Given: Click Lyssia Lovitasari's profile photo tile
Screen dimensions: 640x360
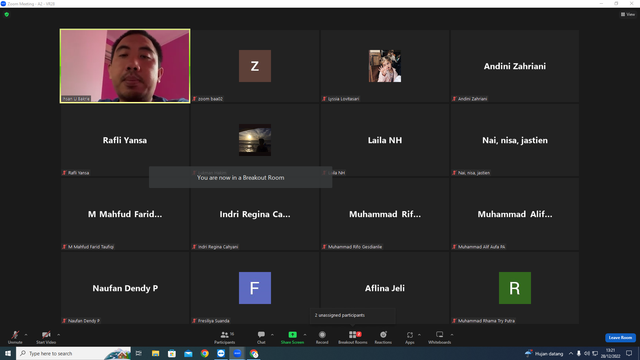Looking at the screenshot, I should [x=384, y=66].
